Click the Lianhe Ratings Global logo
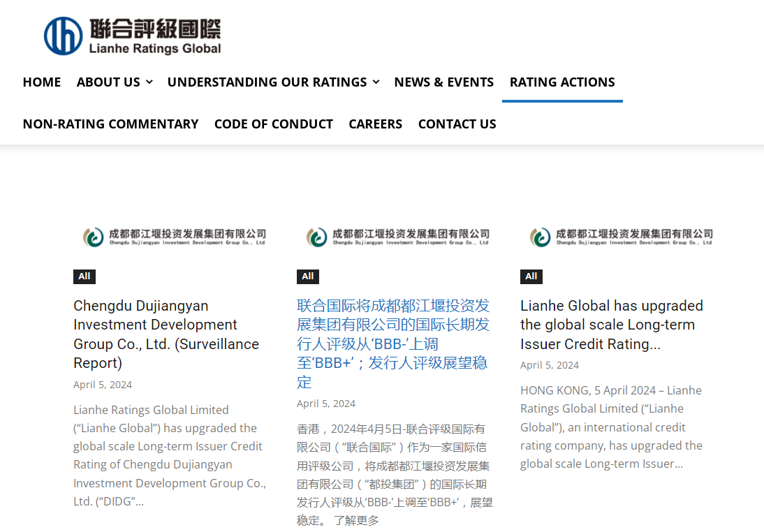The height and width of the screenshot is (532, 764). click(132, 36)
